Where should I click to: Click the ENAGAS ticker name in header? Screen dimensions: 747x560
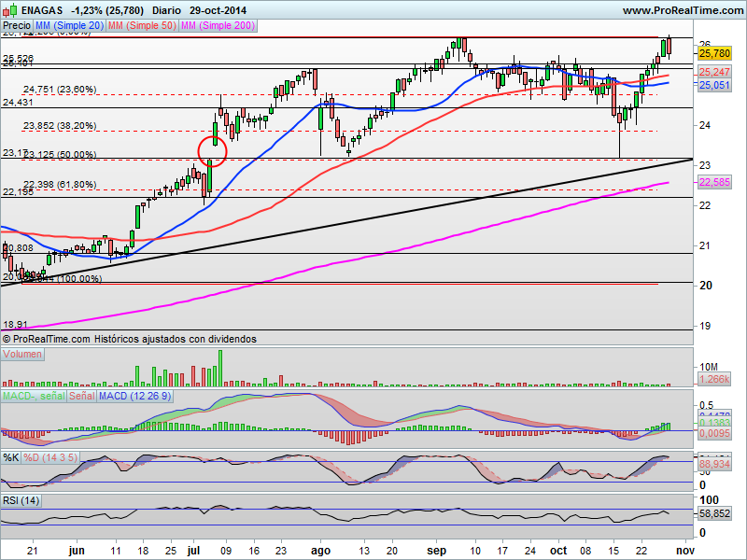coord(42,10)
